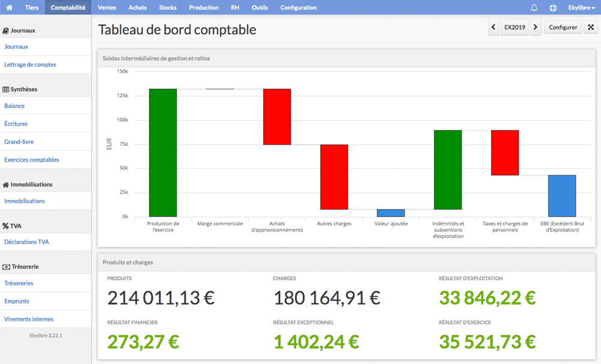
Task: Click the red Taxes et charges de personnels bar
Action: (505, 153)
